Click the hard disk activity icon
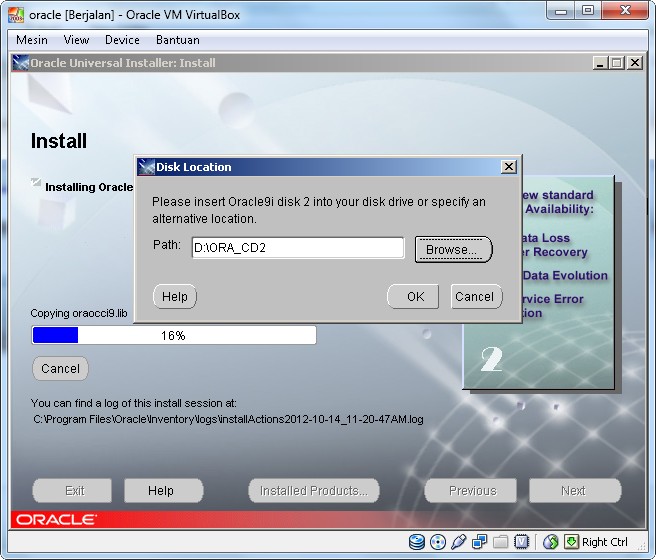The image size is (656, 560). (417, 542)
